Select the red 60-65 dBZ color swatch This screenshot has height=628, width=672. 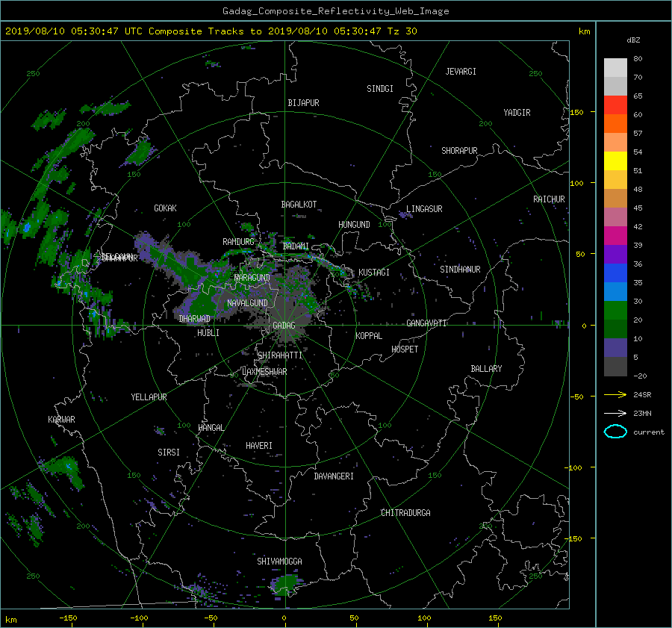coord(615,105)
